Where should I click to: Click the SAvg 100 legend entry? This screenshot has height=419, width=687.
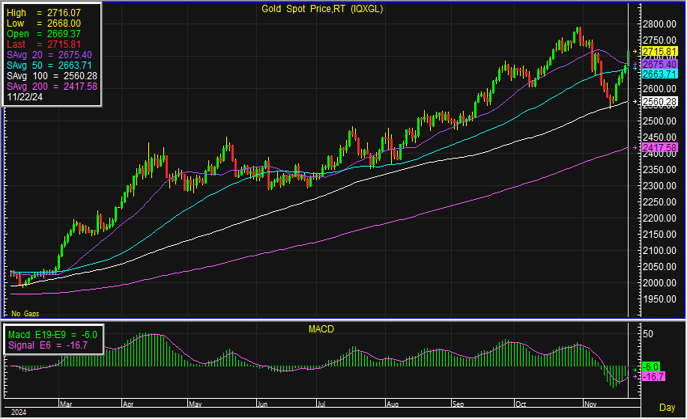pyautogui.click(x=50, y=76)
